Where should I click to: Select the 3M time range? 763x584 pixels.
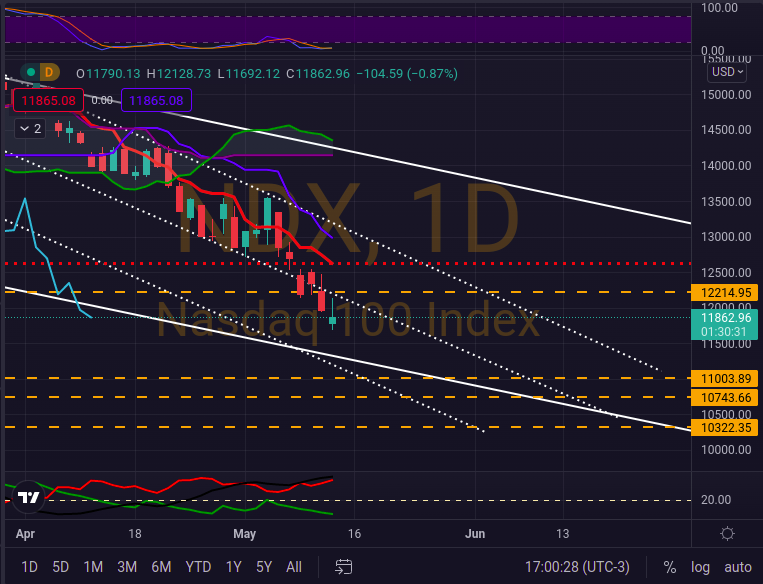pyautogui.click(x=127, y=567)
